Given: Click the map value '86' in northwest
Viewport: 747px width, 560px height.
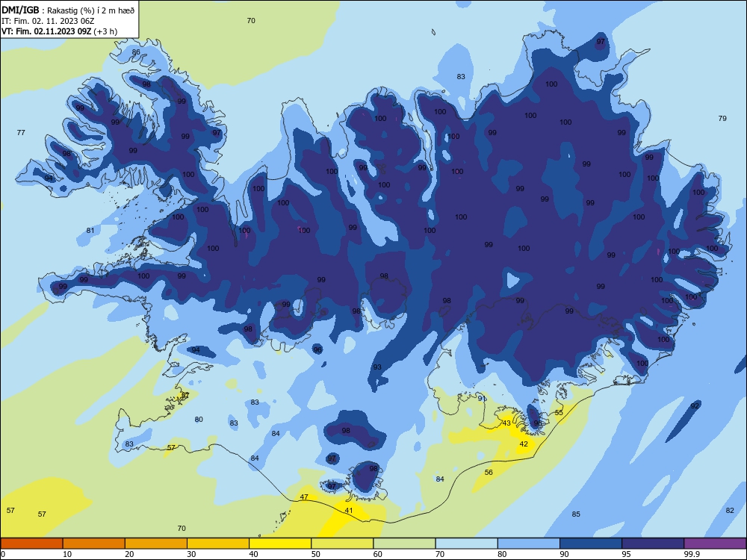Looking at the screenshot, I should (136, 52).
